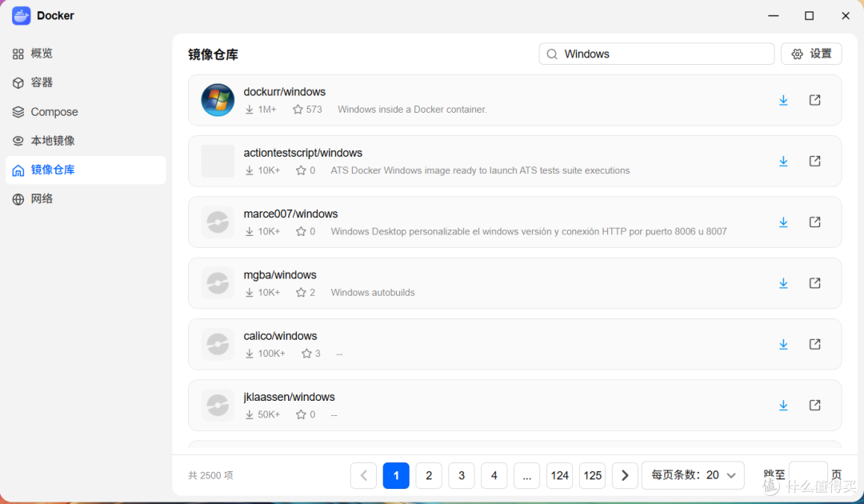The image size is (864, 504).
Task: Go to the next results page
Action: click(x=625, y=475)
